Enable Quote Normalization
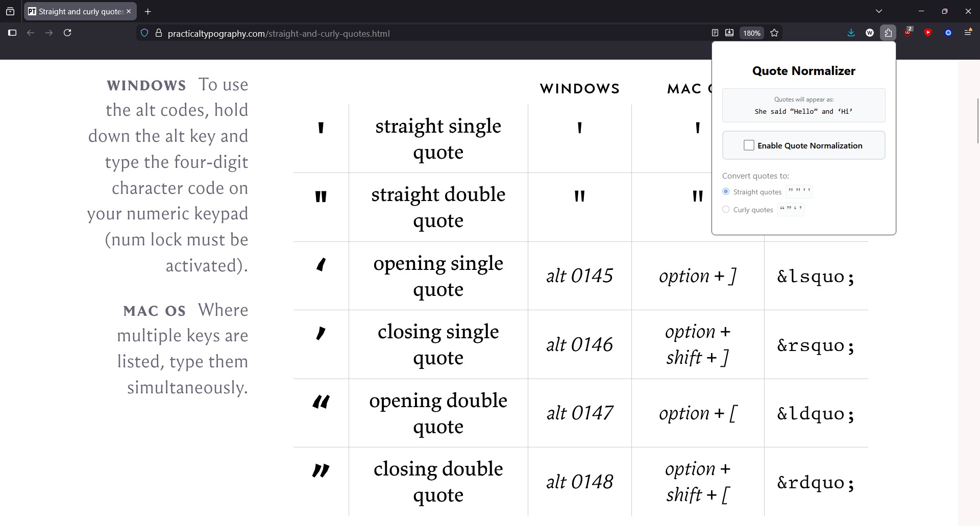 point(748,145)
